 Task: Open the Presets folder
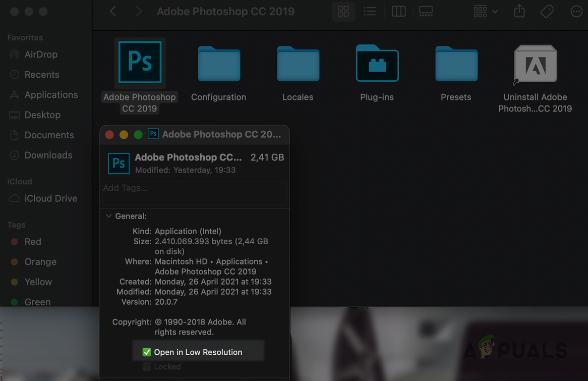click(456, 64)
